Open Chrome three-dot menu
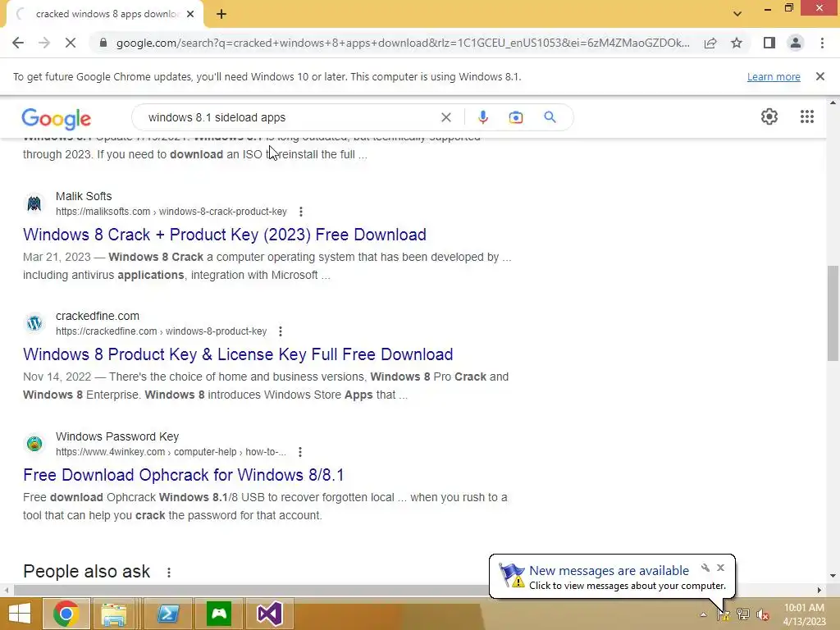Screen dimensions: 840x630 822,43
